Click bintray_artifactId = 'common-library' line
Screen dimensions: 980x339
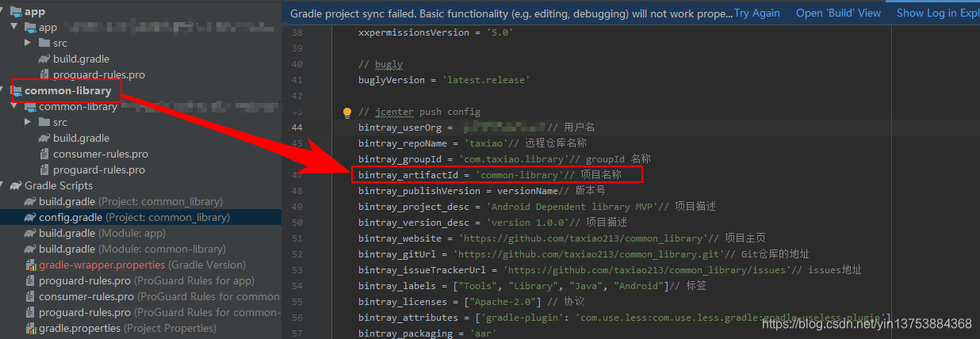point(489,175)
